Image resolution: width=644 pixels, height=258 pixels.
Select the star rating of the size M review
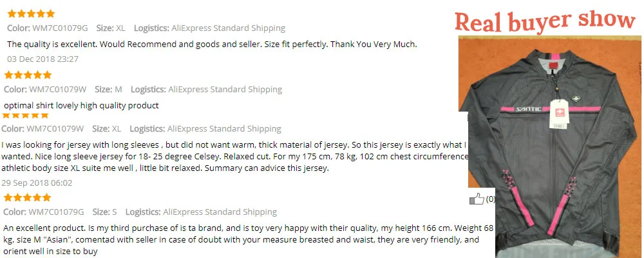click(28, 75)
